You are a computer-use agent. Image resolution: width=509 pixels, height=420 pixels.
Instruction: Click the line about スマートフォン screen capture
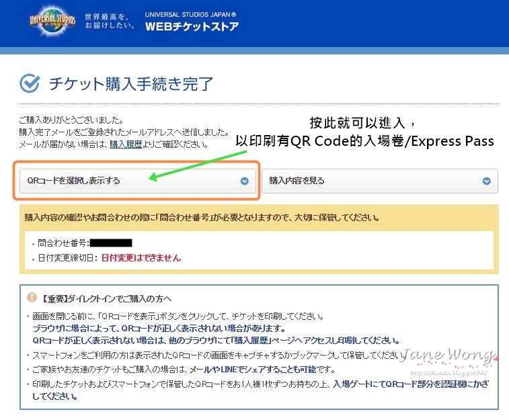point(219,355)
